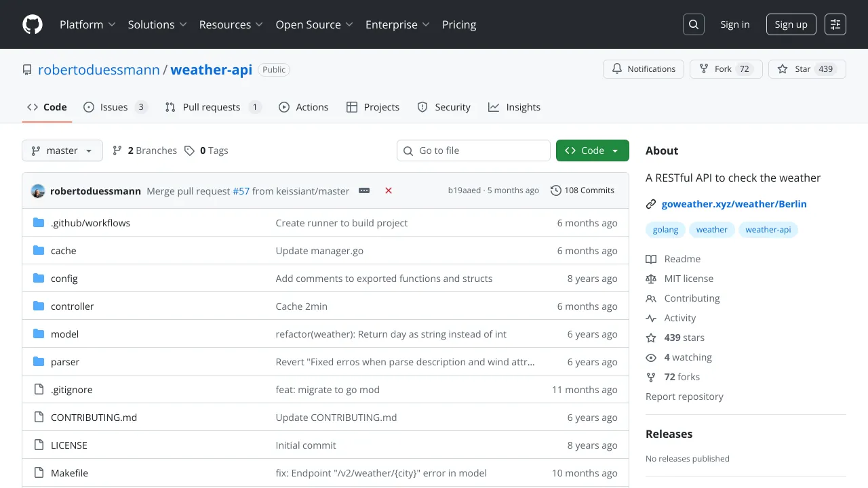Expand the Platform menu
Viewport: 868px width, 488px height.
pos(87,24)
